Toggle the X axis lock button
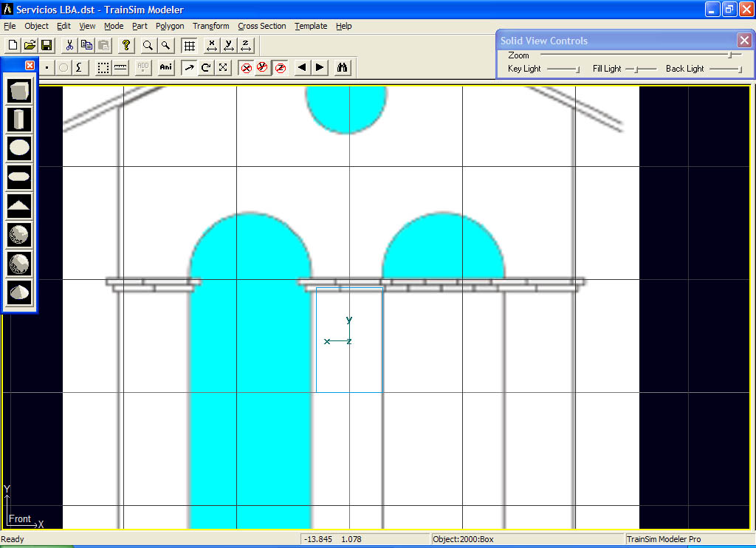The image size is (756, 548). click(247, 67)
